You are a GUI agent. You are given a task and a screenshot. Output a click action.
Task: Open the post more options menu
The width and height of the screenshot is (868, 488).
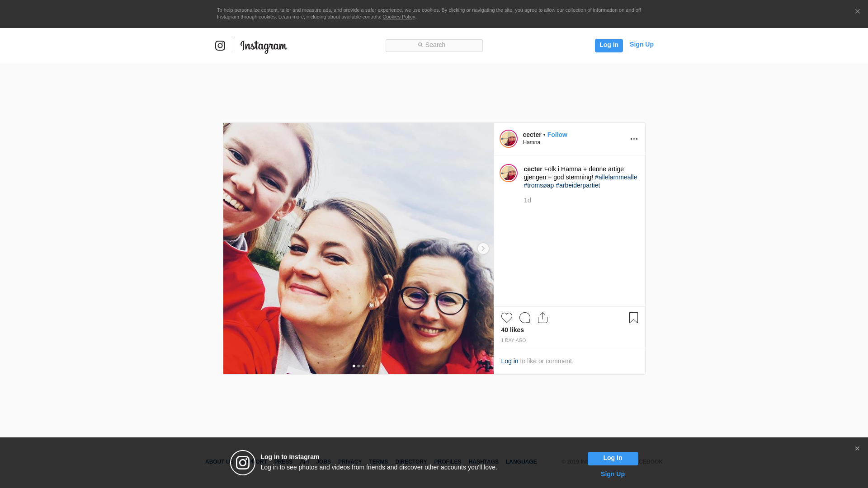634,139
